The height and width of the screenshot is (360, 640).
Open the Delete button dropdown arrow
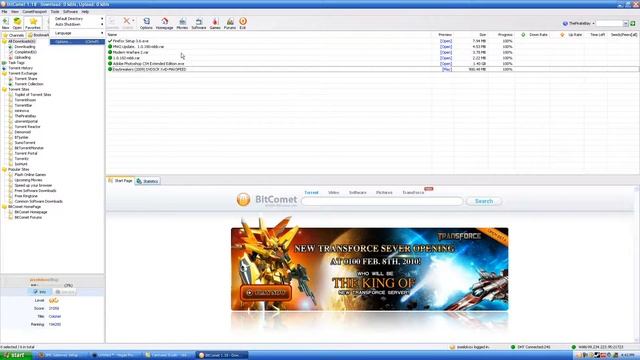133,21
